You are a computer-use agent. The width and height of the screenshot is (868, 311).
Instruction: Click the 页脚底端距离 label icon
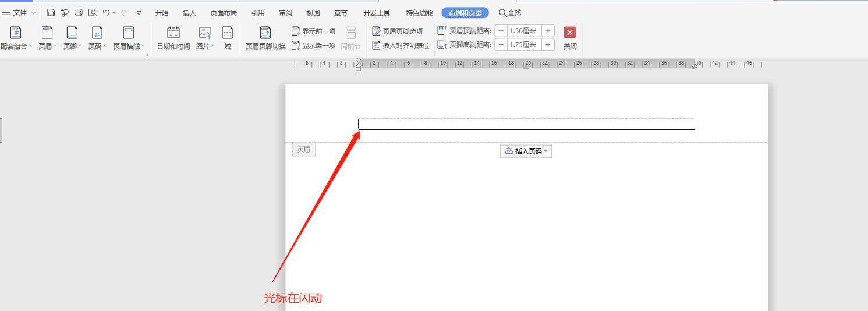click(x=442, y=45)
